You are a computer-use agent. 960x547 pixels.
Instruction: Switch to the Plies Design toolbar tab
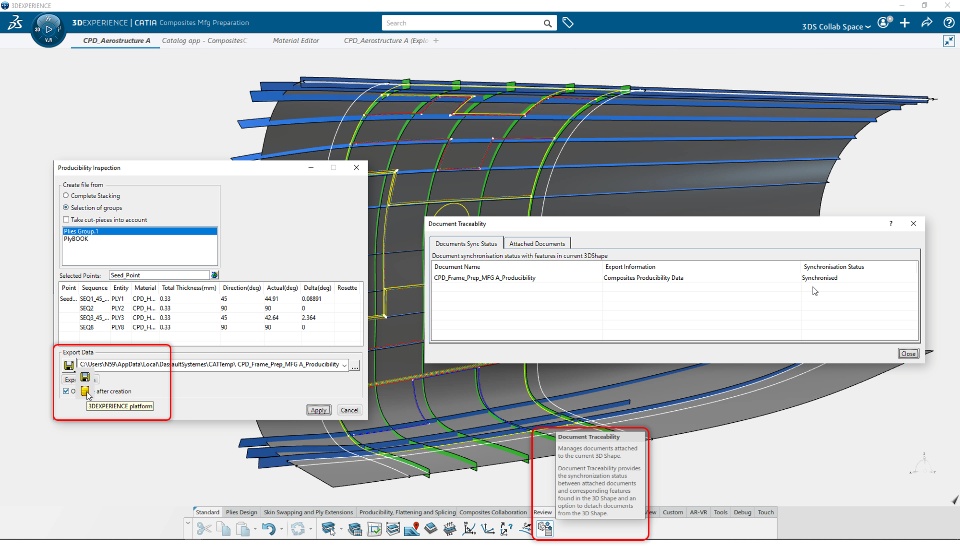241,512
